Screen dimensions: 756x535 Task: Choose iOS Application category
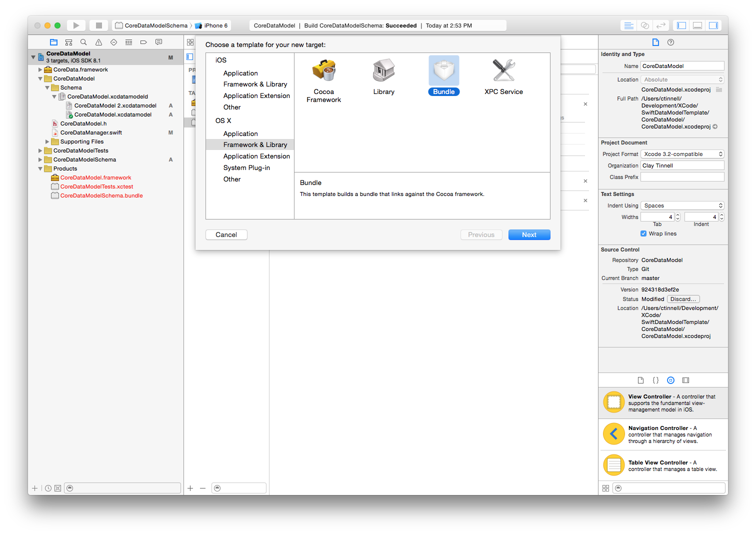[240, 73]
